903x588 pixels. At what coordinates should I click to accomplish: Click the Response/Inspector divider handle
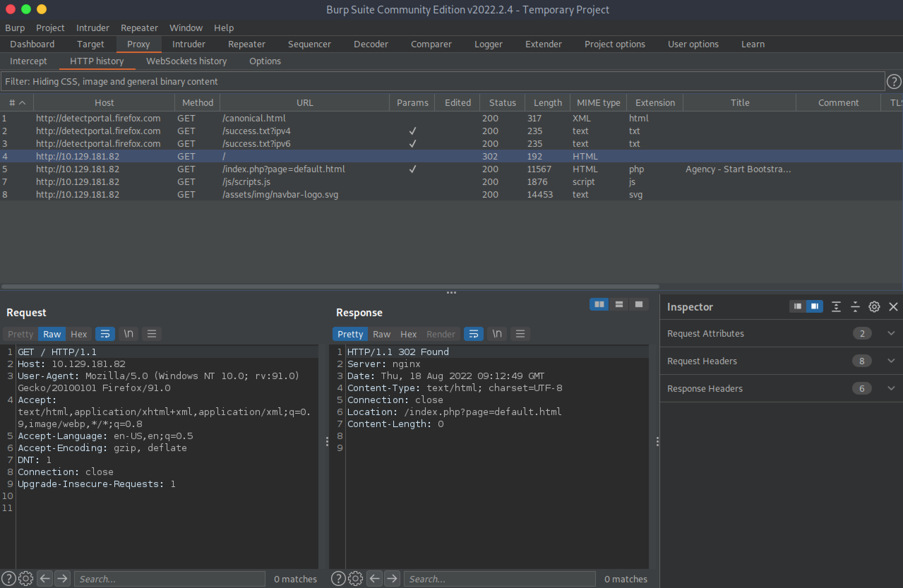pyautogui.click(x=657, y=441)
